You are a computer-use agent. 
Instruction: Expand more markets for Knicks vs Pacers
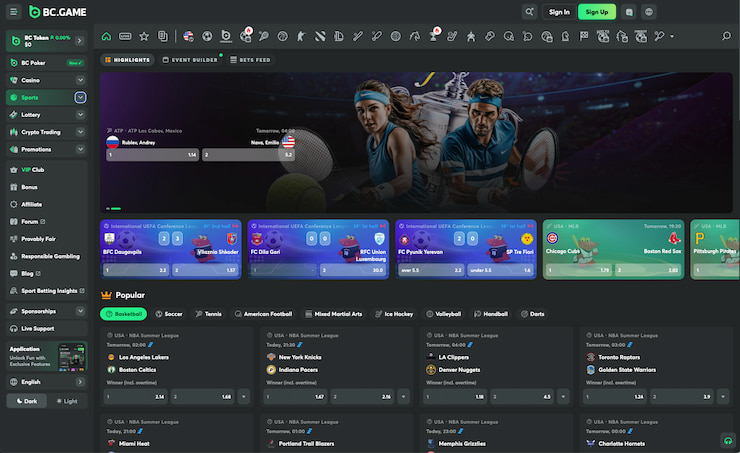point(404,397)
